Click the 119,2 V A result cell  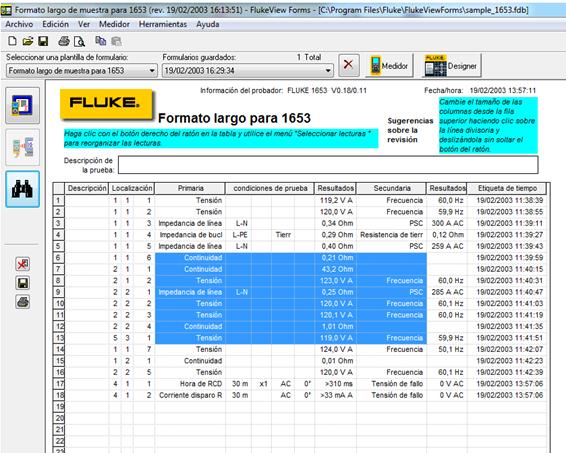pos(336,200)
